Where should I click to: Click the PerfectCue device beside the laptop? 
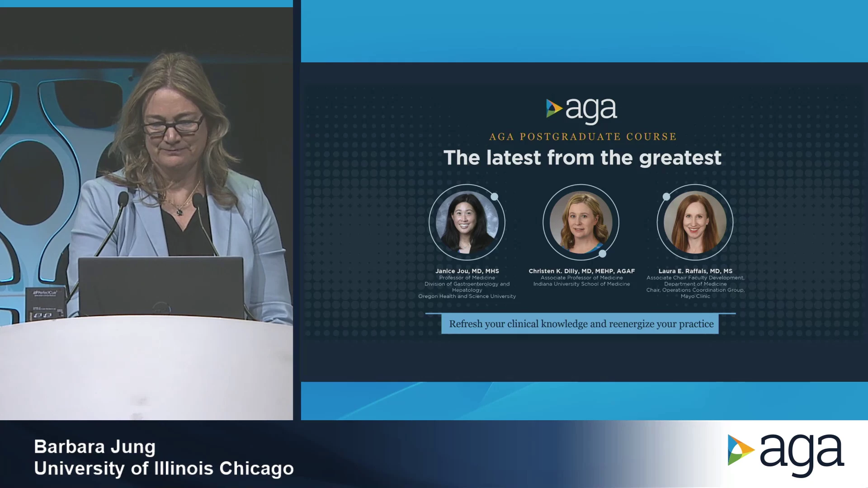click(45, 304)
